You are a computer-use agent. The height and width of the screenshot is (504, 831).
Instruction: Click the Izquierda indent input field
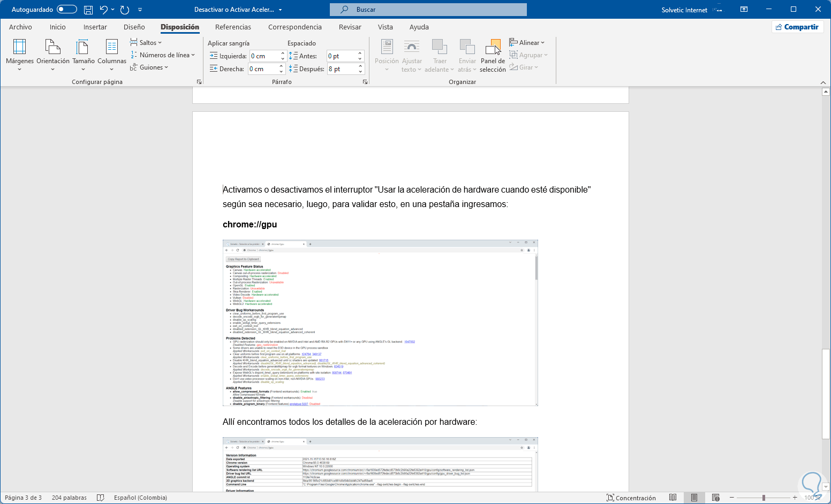click(264, 56)
